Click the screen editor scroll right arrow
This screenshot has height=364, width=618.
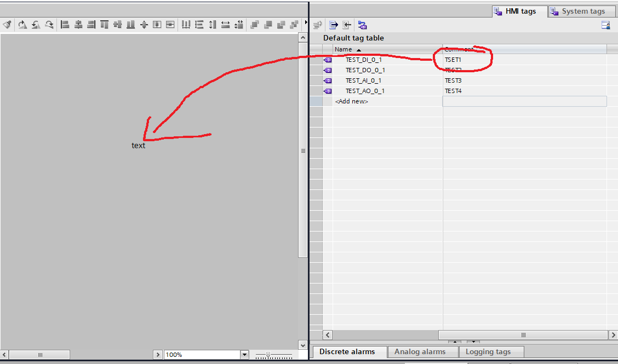(158, 355)
